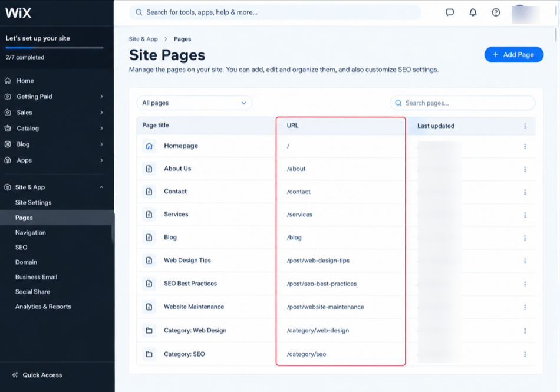
Task: Click the Blog sidebar icon
Action: tap(8, 144)
